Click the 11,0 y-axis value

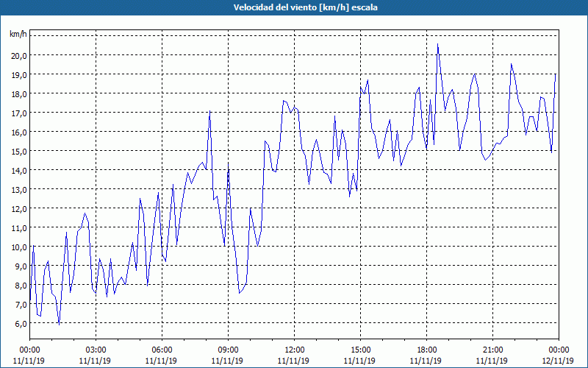click(x=19, y=228)
